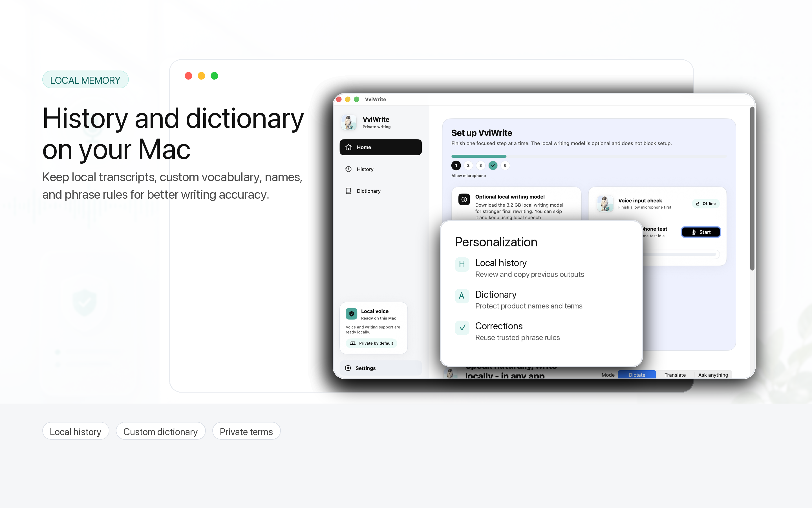Click the setup progress bar
The height and width of the screenshot is (508, 812).
(x=589, y=156)
